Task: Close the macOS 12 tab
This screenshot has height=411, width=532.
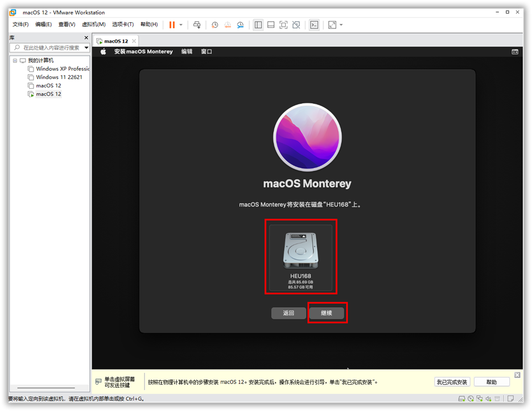Action: click(x=134, y=41)
